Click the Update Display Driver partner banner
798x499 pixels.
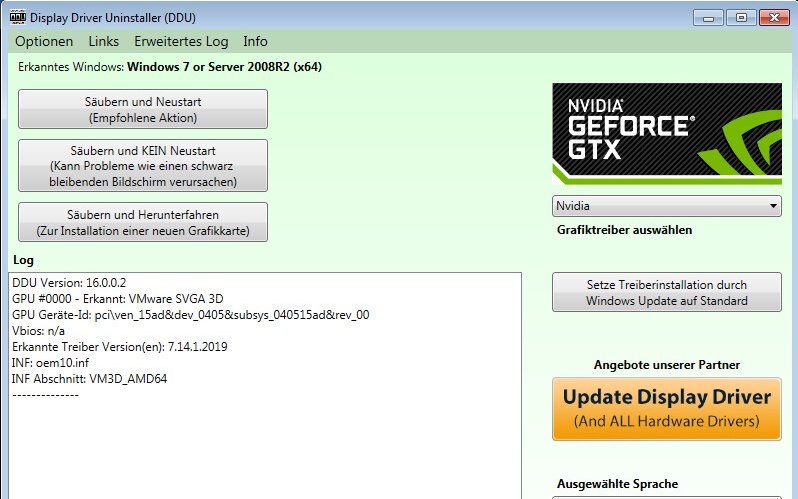pos(667,409)
